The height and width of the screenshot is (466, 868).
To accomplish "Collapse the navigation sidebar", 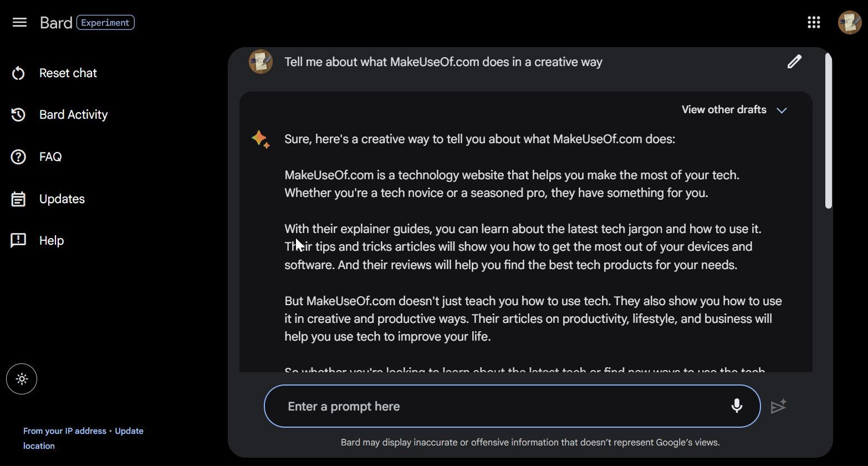I will pos(19,22).
